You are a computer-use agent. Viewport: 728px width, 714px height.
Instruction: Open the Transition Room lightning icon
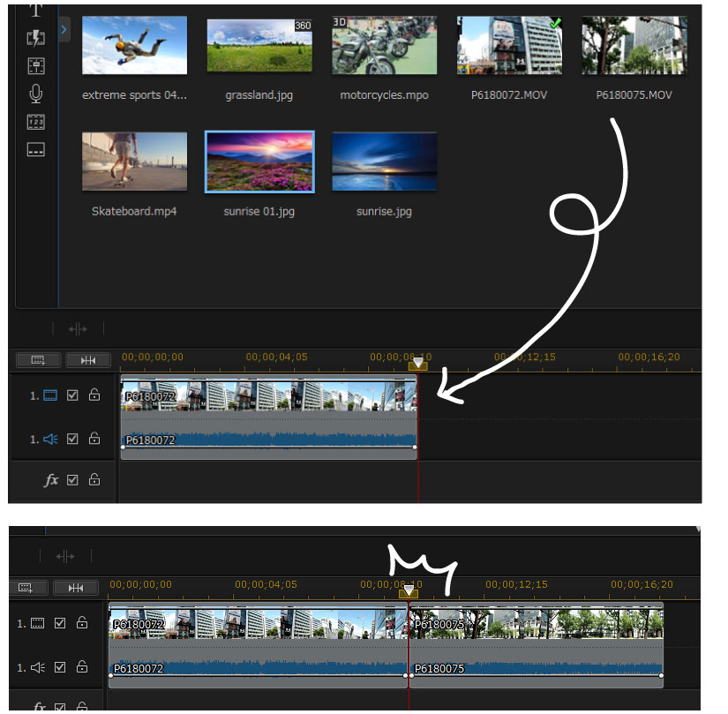coord(35,38)
